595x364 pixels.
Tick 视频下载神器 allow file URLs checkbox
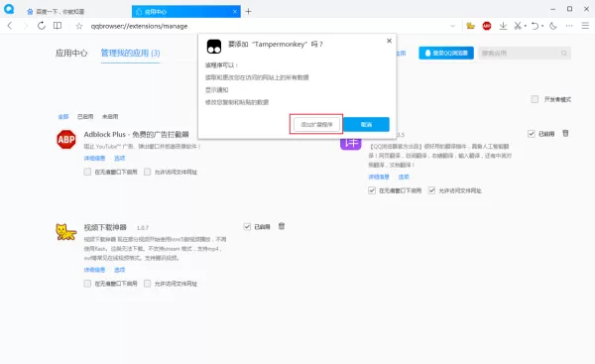tap(147, 284)
